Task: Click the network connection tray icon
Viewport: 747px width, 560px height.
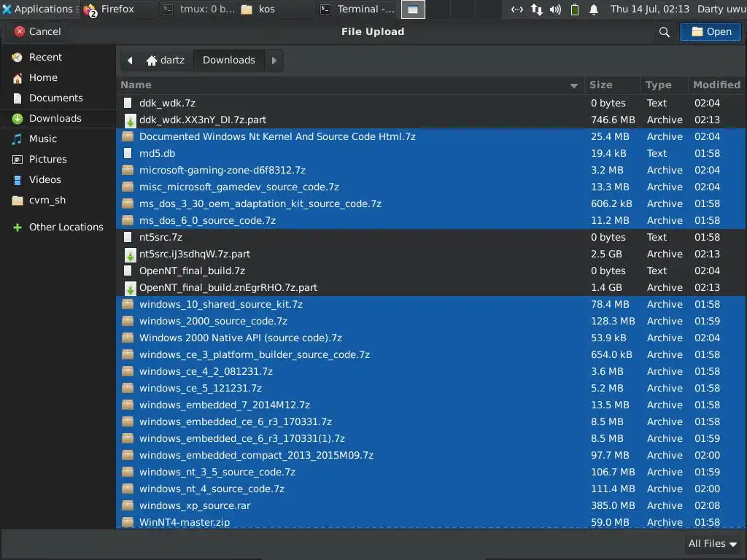Action: 536,9
